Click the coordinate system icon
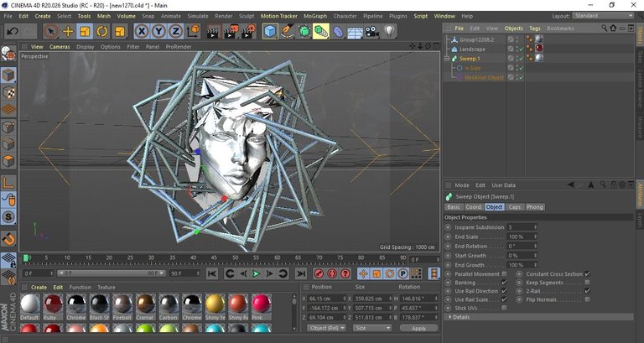 point(193,32)
